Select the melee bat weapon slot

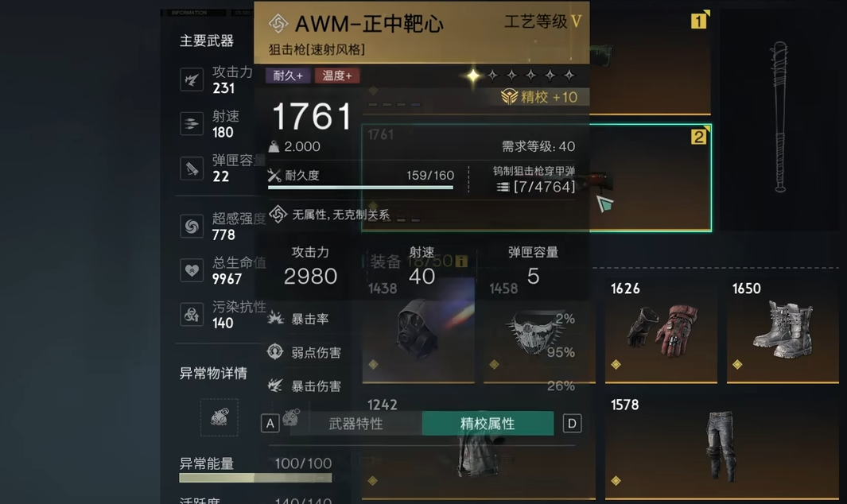click(x=780, y=120)
